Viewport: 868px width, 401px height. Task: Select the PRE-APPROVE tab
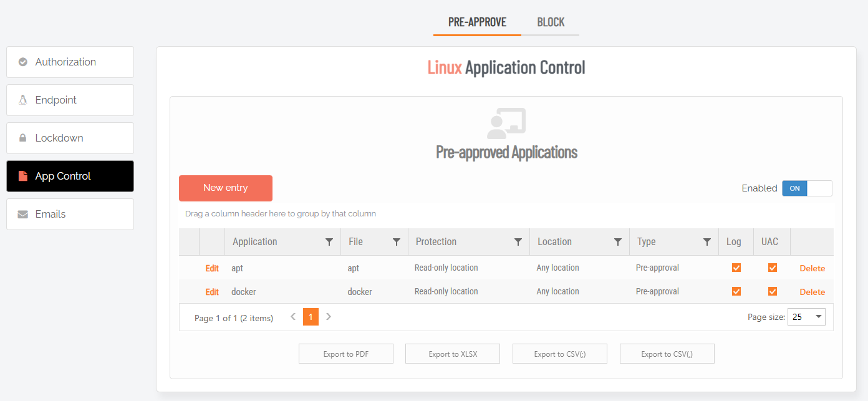(x=477, y=22)
